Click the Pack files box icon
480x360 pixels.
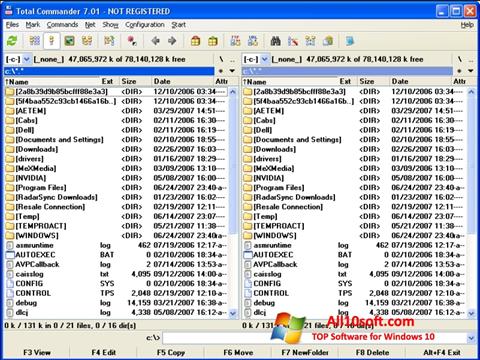tap(195, 41)
